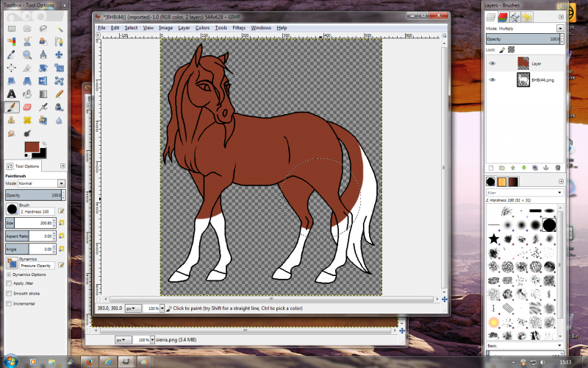Enable the Smooth stroke checkbox
588x368 pixels.
tap(9, 294)
